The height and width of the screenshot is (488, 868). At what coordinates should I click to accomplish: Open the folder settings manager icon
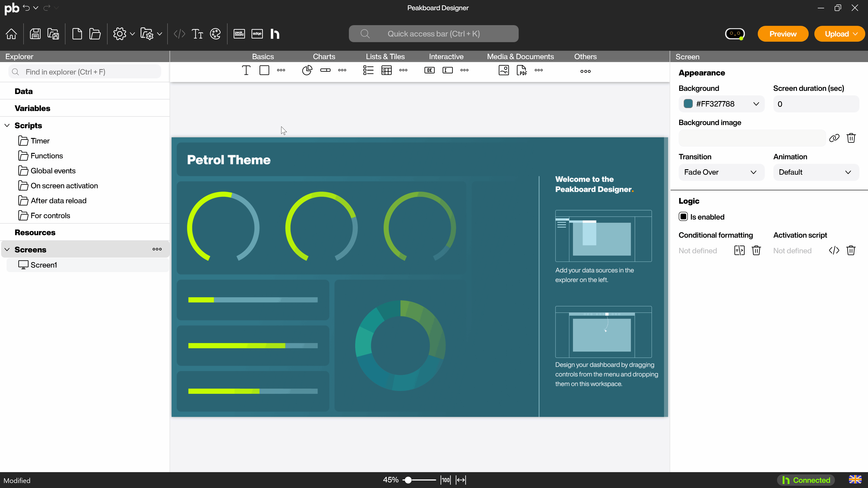[147, 34]
